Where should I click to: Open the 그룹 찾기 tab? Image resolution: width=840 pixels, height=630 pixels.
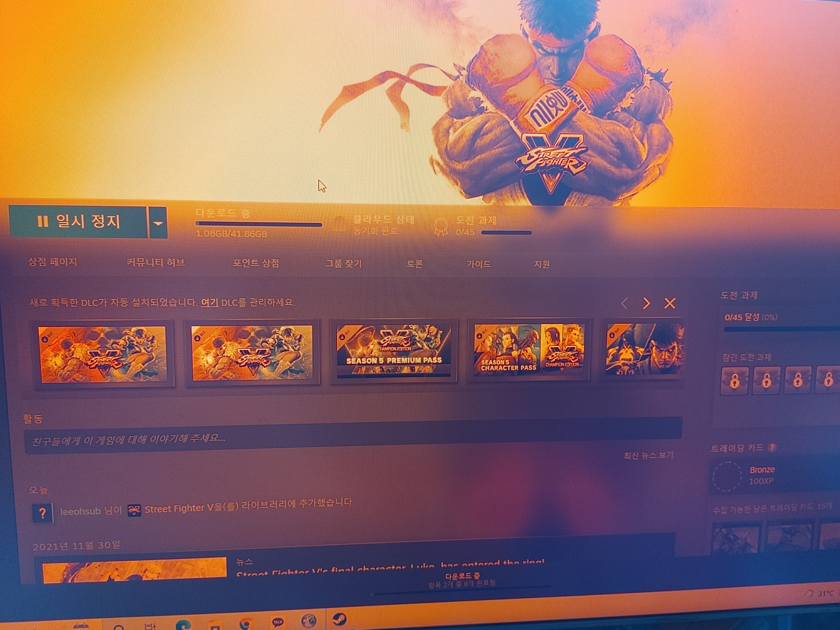(344, 264)
